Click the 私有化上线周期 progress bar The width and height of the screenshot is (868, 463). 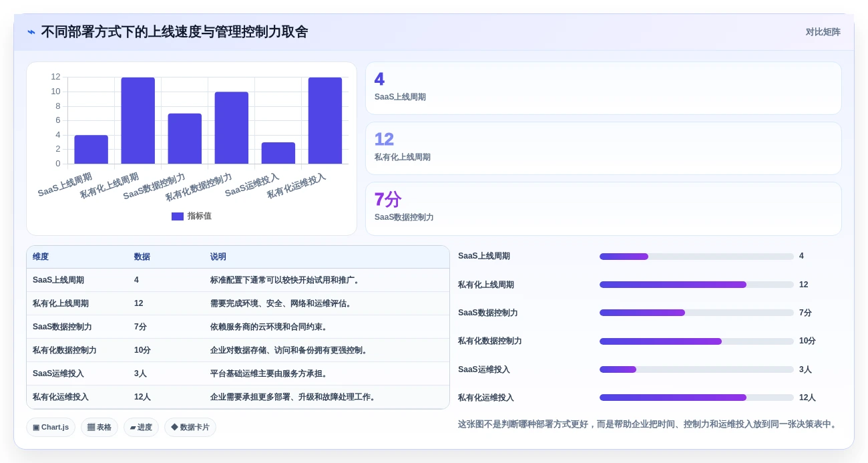696,285
